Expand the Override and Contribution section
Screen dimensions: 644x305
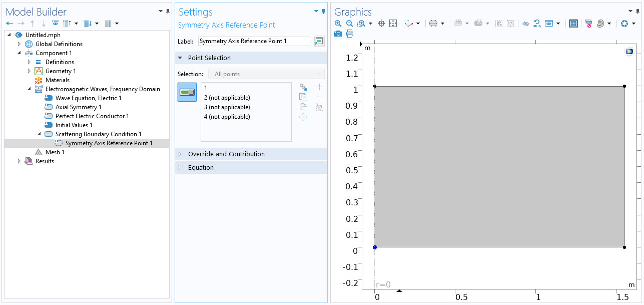pos(226,154)
